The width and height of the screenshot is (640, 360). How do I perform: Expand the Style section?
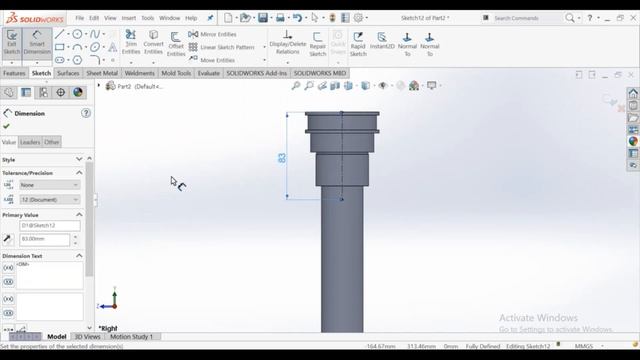click(79, 159)
